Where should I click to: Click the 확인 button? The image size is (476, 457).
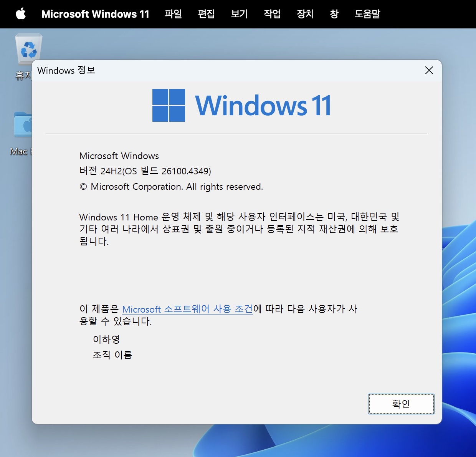click(x=401, y=404)
